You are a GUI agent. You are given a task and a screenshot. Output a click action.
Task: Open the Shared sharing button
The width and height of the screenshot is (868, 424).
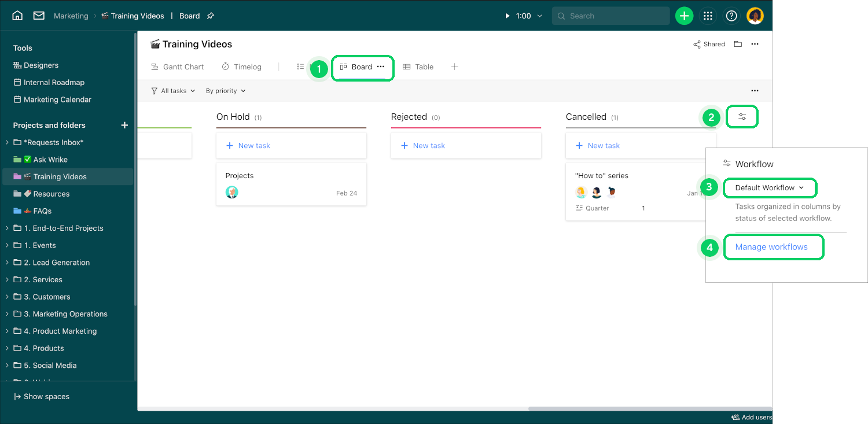coord(709,44)
